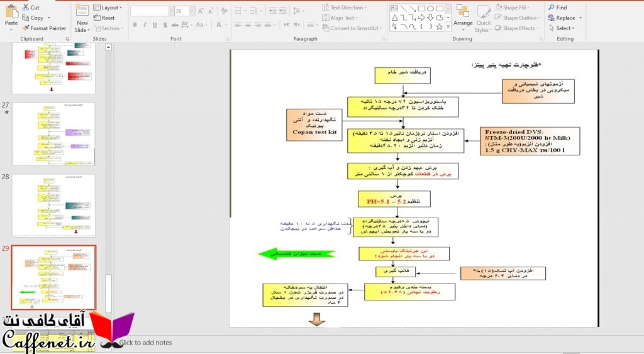Image resolution: width=644 pixels, height=354 pixels.
Task: Click the font name input box
Action: click(x=149, y=11)
